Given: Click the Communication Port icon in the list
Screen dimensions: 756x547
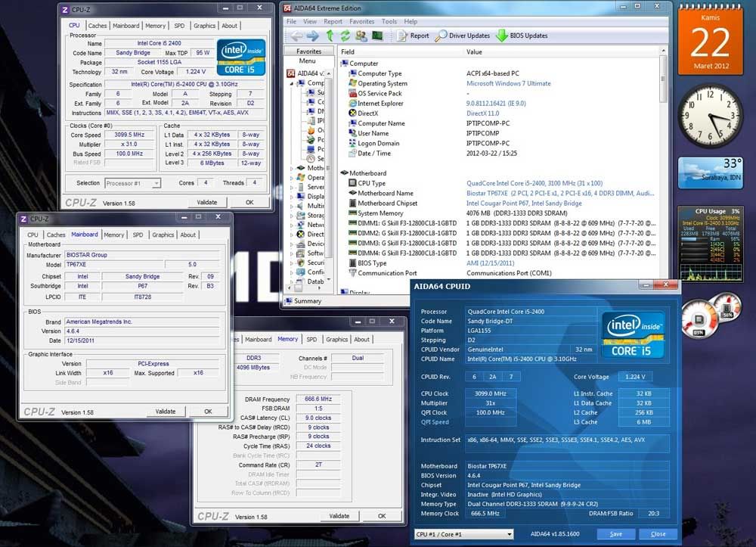Looking at the screenshot, I should pos(352,273).
